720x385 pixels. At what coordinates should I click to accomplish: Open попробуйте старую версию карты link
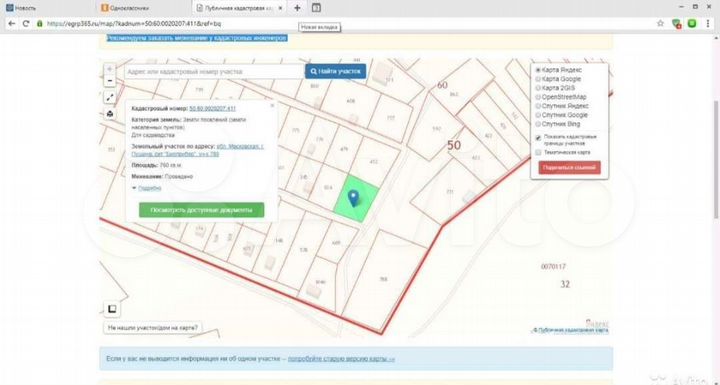pyautogui.click(x=341, y=359)
